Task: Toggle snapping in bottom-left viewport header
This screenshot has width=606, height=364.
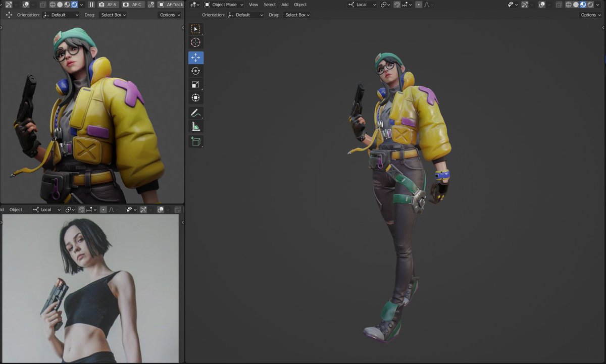Action: [81, 210]
